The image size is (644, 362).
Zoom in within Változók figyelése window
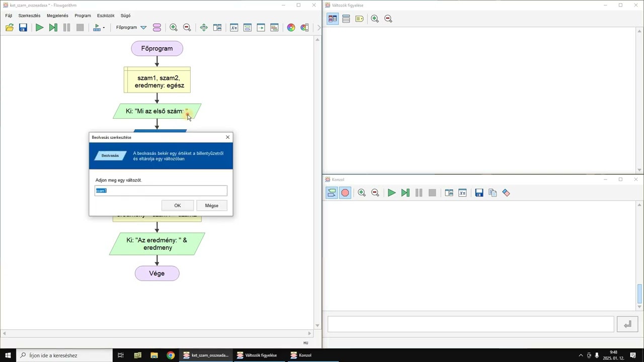[375, 19]
